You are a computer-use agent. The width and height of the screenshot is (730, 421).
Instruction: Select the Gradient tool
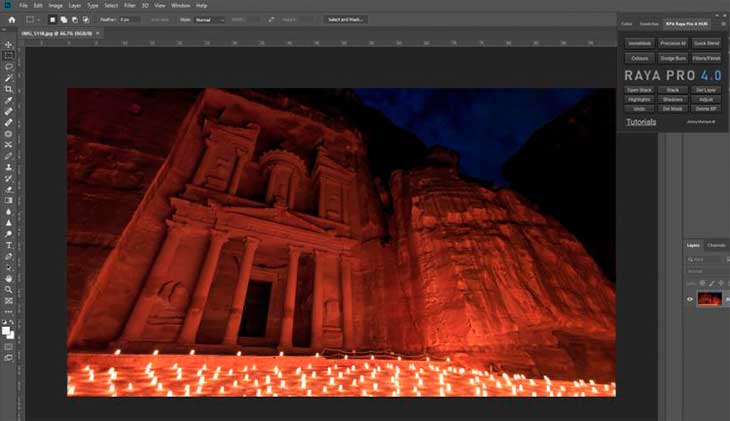tap(8, 200)
